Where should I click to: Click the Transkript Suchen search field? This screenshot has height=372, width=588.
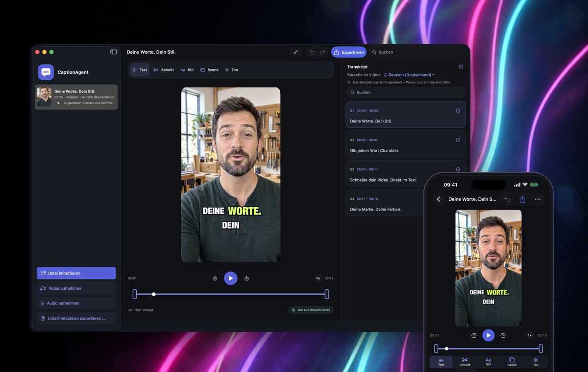click(405, 92)
